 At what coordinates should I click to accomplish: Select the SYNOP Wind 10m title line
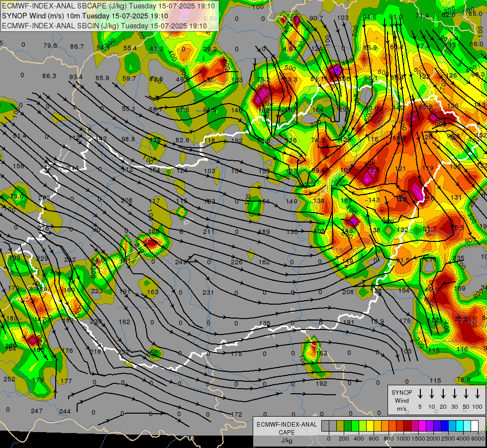[85, 16]
